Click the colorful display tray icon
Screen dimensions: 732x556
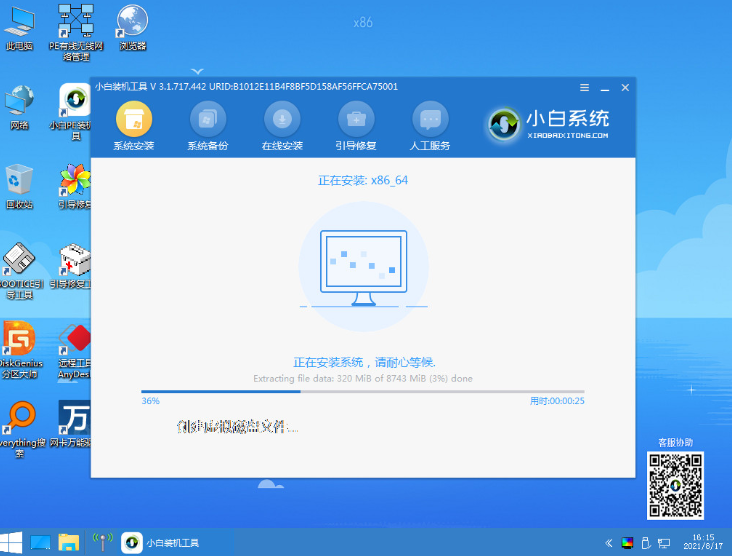(x=627, y=543)
